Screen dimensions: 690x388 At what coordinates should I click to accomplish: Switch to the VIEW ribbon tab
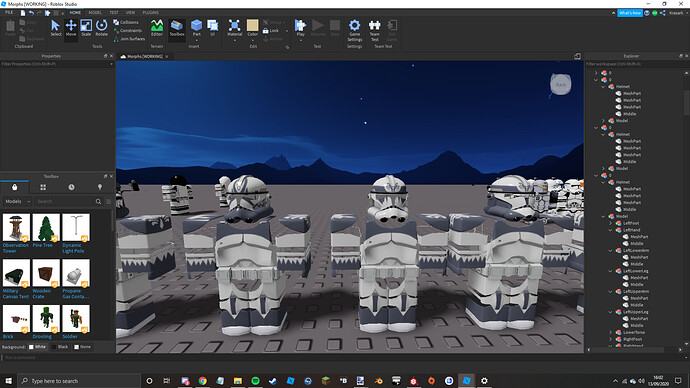click(x=131, y=13)
